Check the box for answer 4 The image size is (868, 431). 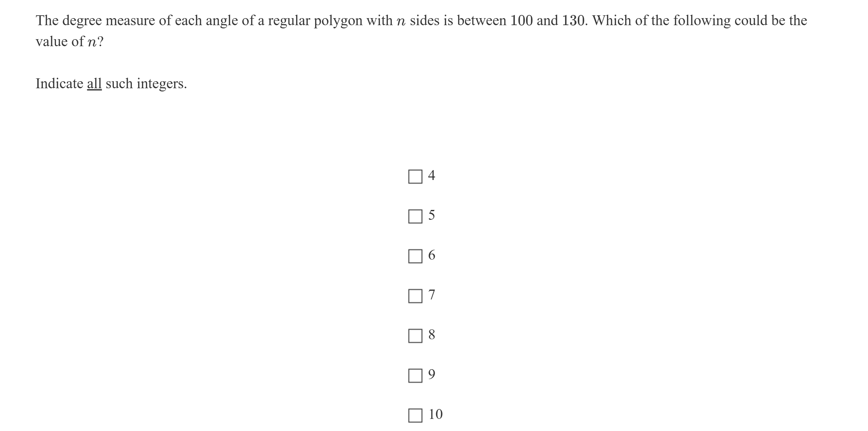(415, 176)
